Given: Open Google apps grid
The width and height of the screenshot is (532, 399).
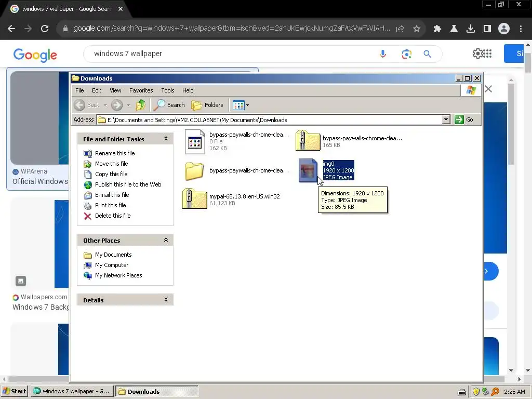Looking at the screenshot, I should tap(487, 54).
